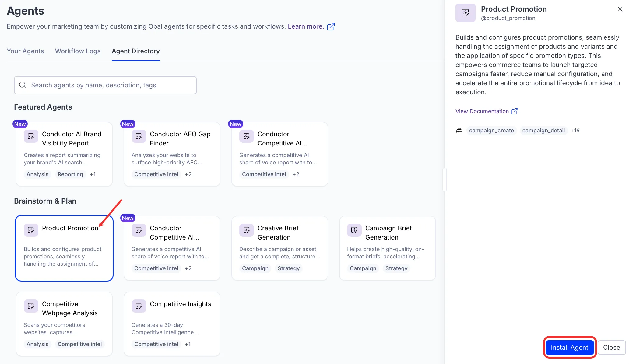This screenshot has width=629, height=364.
Task: Click the @product_promotion handle text
Action: pos(508,18)
